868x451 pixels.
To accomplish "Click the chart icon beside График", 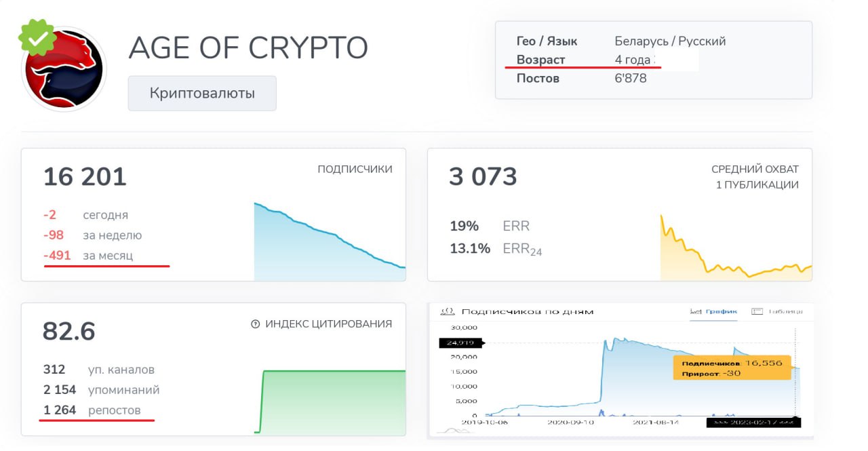I will tap(696, 311).
